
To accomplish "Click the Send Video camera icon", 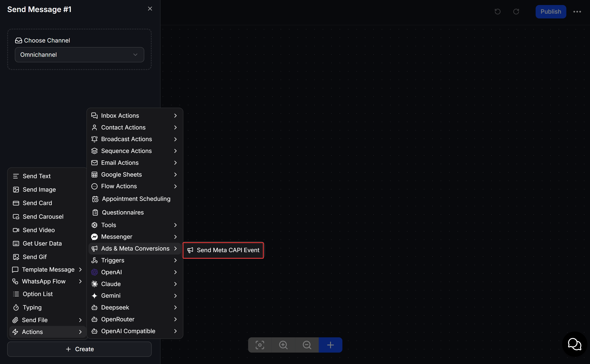I will [16, 230].
